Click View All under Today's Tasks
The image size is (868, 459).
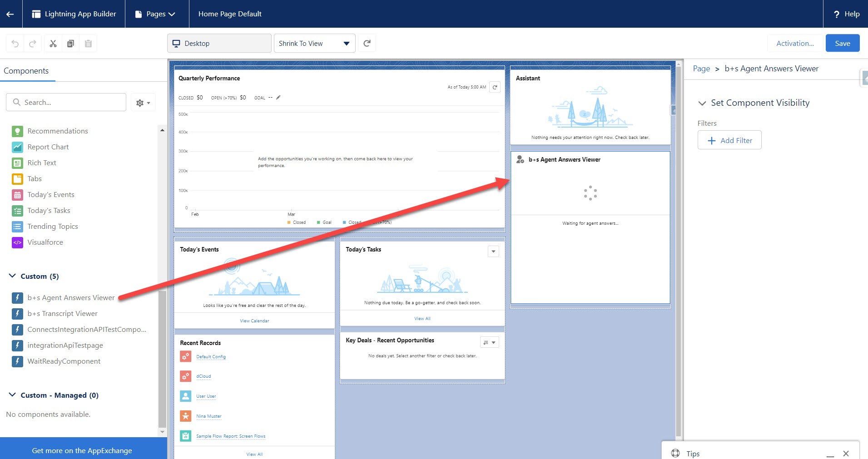point(422,319)
